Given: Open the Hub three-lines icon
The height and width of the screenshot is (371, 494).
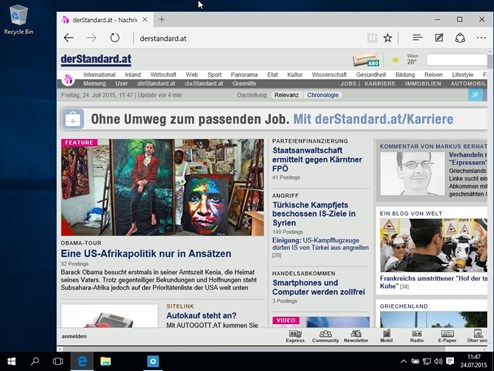Looking at the screenshot, I should coord(417,38).
